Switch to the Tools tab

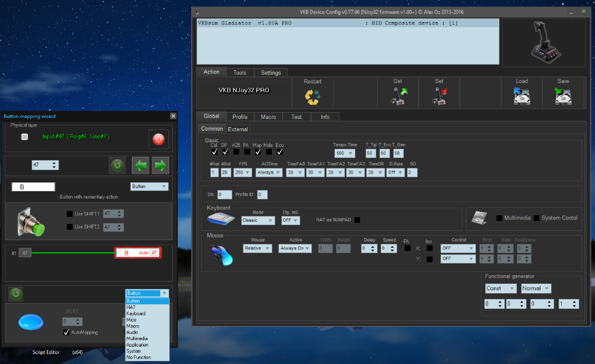239,73
